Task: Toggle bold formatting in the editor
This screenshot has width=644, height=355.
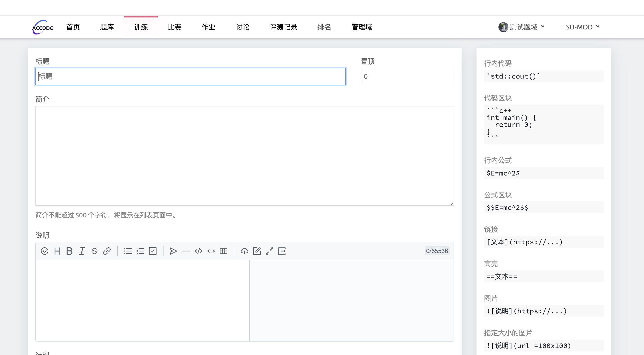Action: click(70, 251)
